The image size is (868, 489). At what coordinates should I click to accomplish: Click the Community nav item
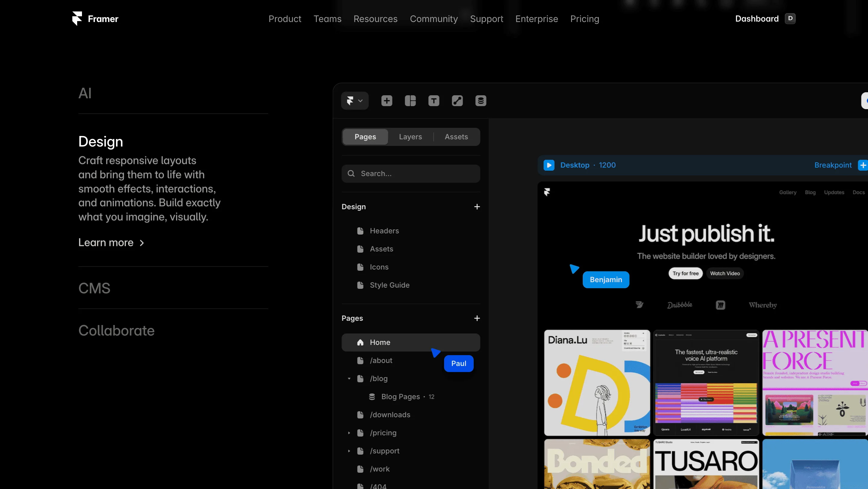434,19
